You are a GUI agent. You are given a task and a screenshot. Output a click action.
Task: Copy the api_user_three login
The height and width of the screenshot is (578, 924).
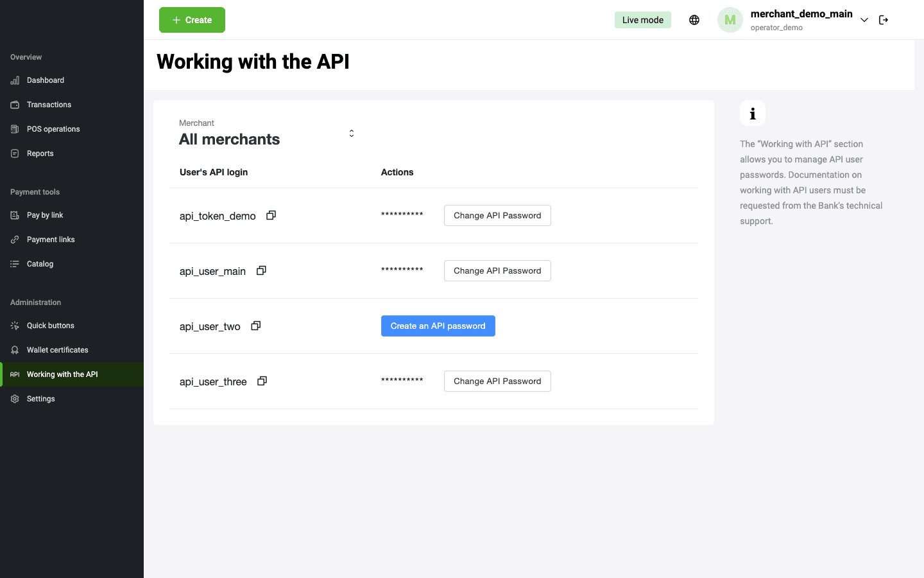[262, 381]
